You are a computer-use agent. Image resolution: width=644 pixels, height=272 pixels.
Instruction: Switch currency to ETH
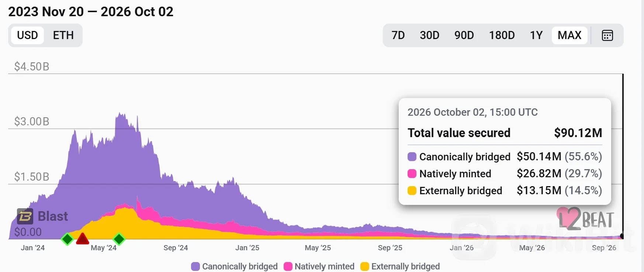pos(63,35)
